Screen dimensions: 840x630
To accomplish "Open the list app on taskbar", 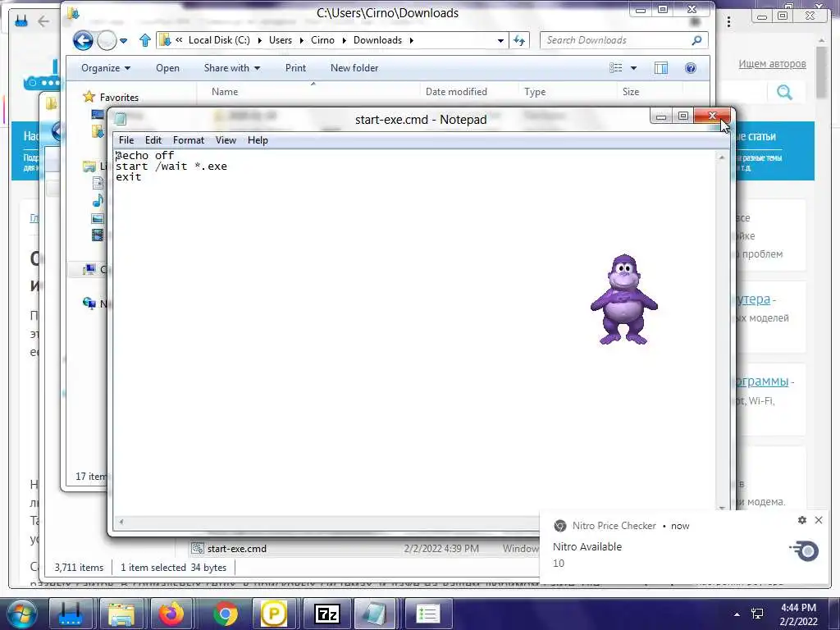I will point(428,614).
